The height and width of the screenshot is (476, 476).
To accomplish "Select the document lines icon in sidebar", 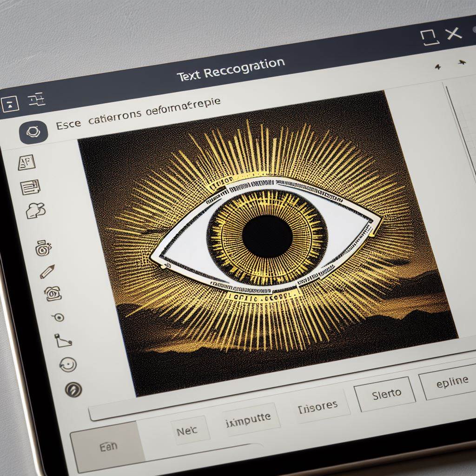I will point(31,187).
